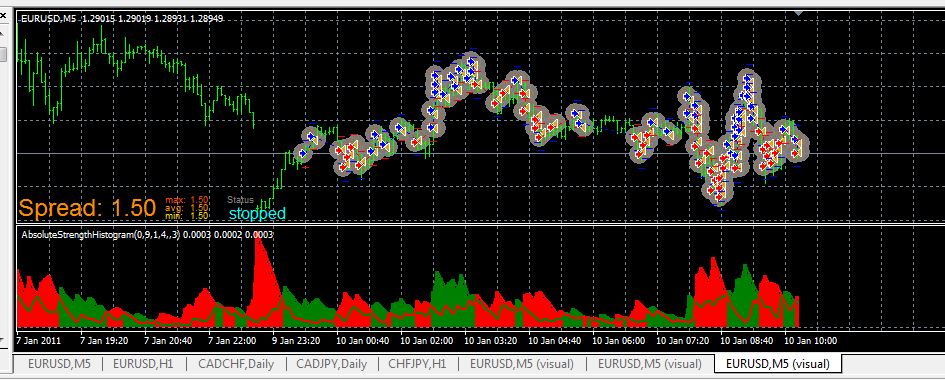Click the '10 Jan 07:20' time label

click(682, 341)
